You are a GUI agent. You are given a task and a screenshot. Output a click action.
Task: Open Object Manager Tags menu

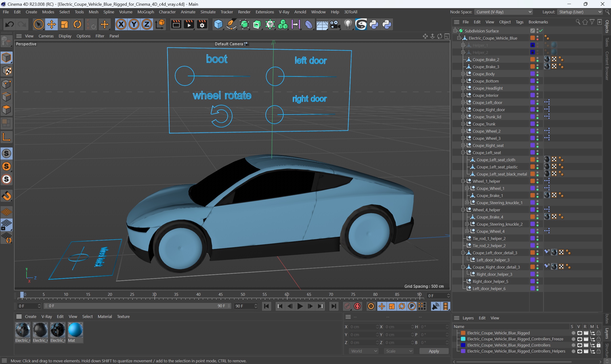click(519, 22)
